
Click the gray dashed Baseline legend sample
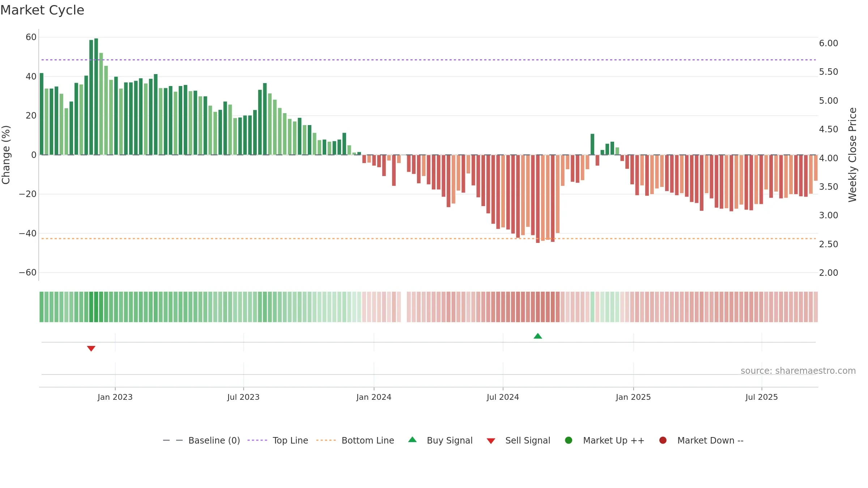pos(173,440)
